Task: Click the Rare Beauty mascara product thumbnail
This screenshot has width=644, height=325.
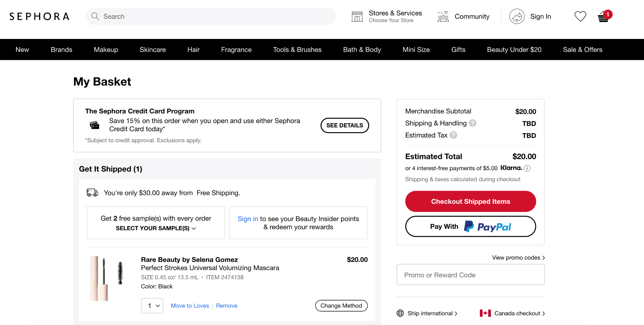Action: 109,278
